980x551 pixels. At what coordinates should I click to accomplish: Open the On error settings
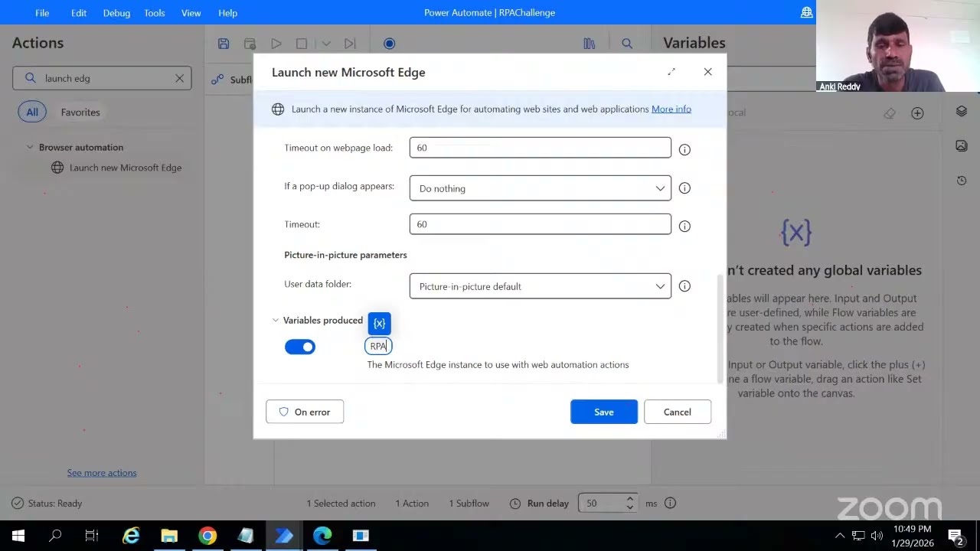click(x=305, y=412)
